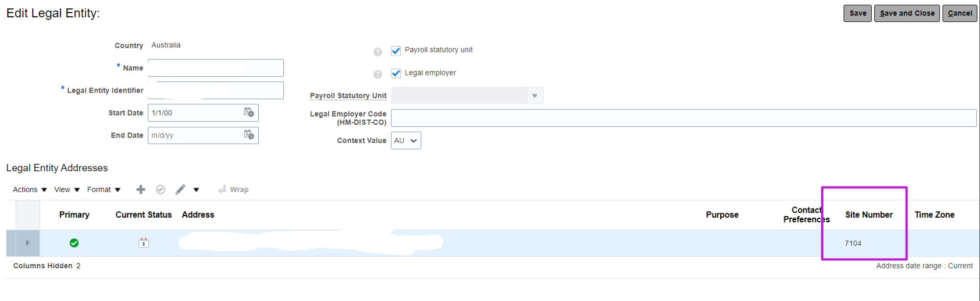Expand the address row details arrow

28,243
